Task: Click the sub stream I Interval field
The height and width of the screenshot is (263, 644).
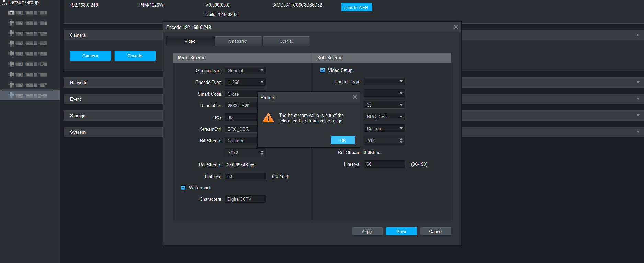Action: (384, 164)
